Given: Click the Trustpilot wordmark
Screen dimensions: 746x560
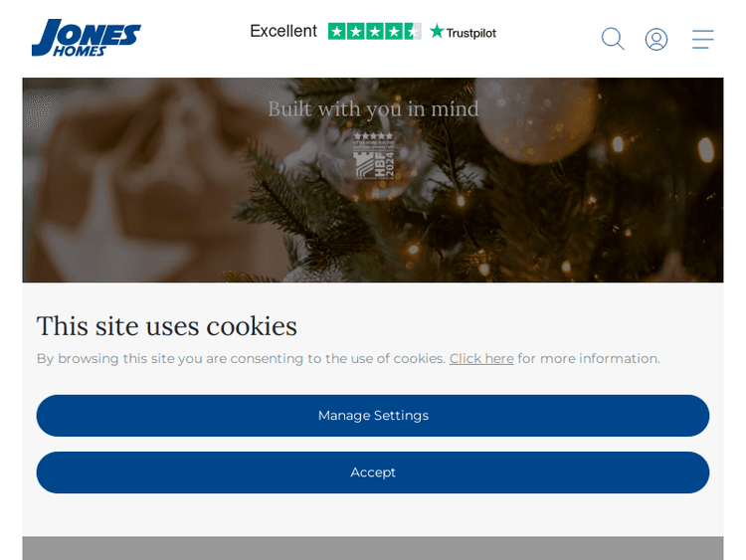Looking at the screenshot, I should tap(471, 33).
